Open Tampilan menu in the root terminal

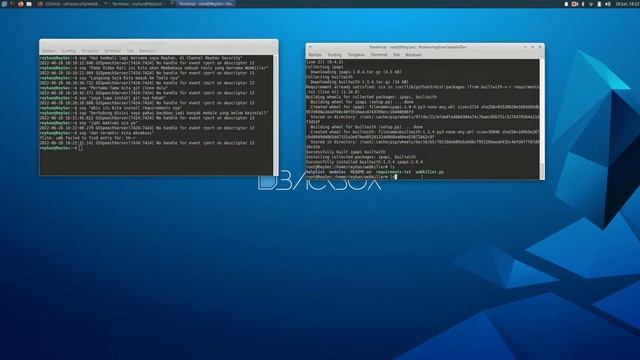pos(356,55)
